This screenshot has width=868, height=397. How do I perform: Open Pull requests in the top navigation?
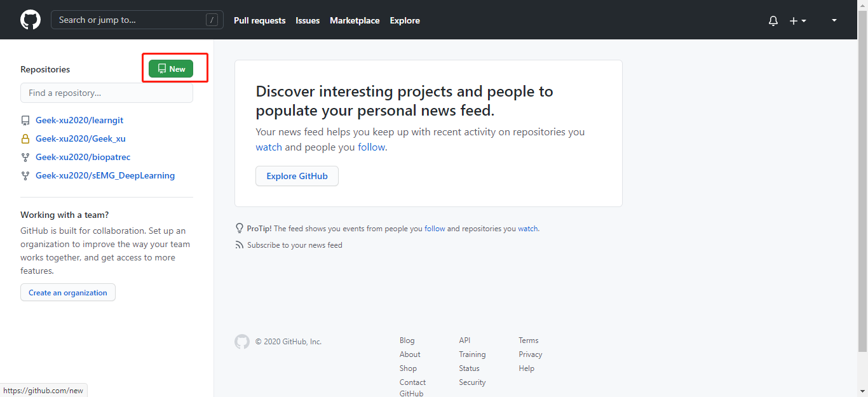(259, 20)
